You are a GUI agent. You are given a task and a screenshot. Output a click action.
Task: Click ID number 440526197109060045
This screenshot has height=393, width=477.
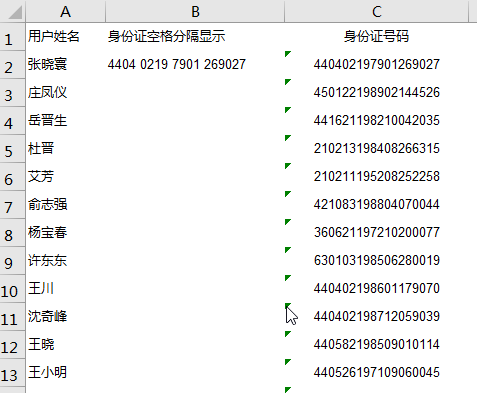(x=376, y=373)
